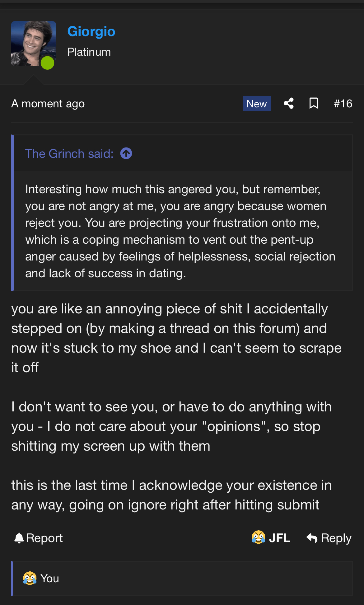The width and height of the screenshot is (364, 605).
Task: Open the #16 post permalink
Action: pyautogui.click(x=343, y=104)
